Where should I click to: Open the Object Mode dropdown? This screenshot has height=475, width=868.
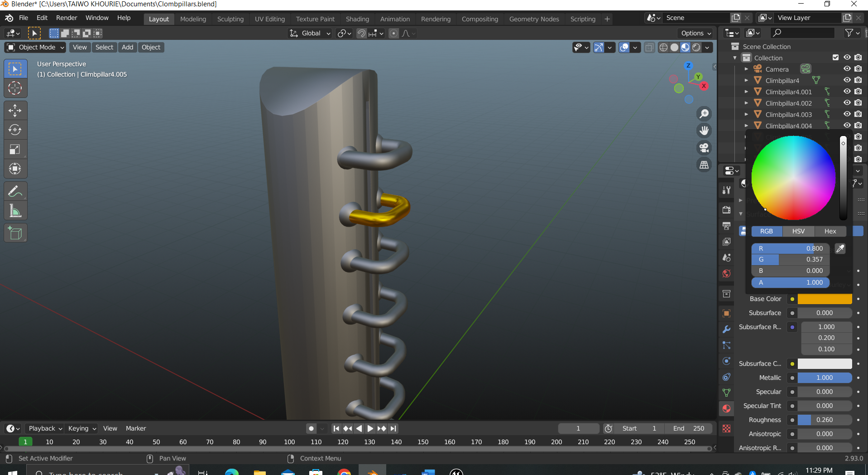tap(35, 47)
